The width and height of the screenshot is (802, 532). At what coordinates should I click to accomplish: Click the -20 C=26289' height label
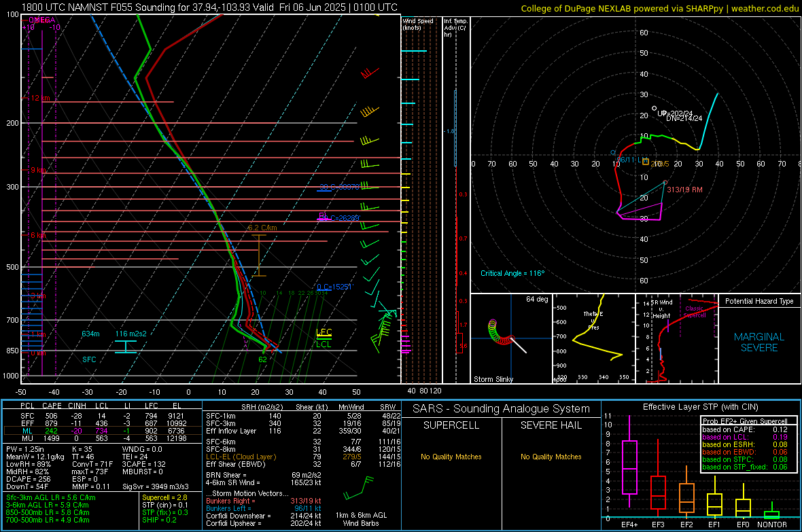[x=339, y=218]
